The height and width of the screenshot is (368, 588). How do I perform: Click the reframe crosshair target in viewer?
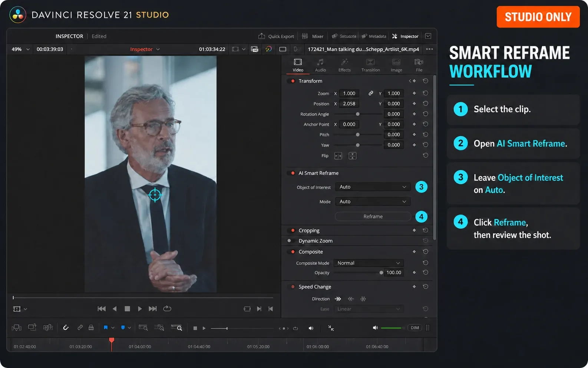155,194
